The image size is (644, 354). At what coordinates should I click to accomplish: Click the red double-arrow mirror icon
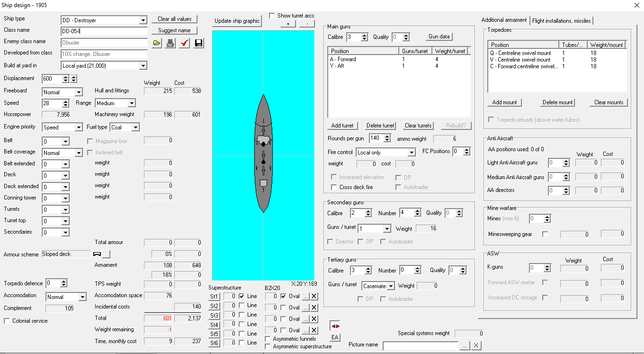(x=335, y=326)
